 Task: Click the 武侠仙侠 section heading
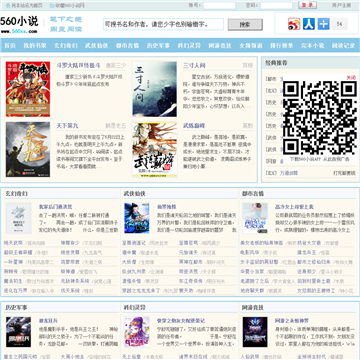click(x=135, y=194)
